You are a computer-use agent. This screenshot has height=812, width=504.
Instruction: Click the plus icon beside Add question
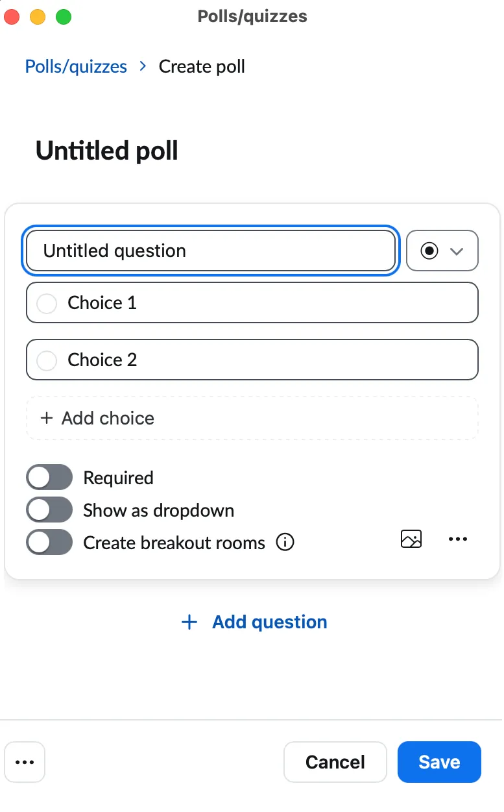[188, 622]
